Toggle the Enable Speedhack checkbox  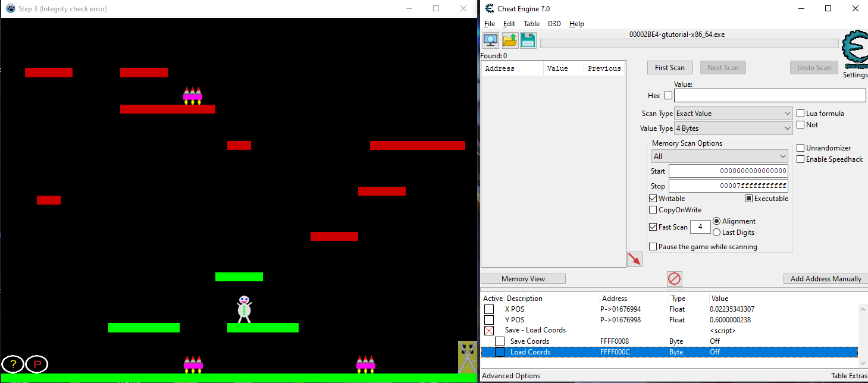tap(801, 159)
